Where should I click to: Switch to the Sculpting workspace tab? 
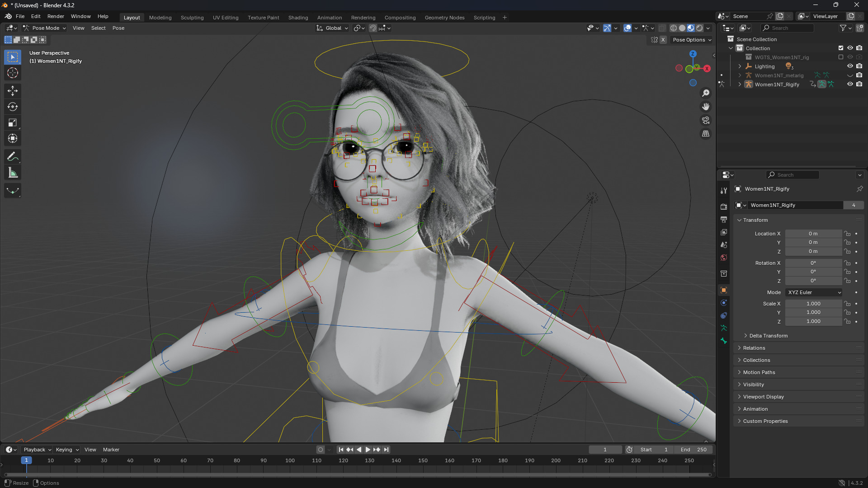(x=192, y=18)
